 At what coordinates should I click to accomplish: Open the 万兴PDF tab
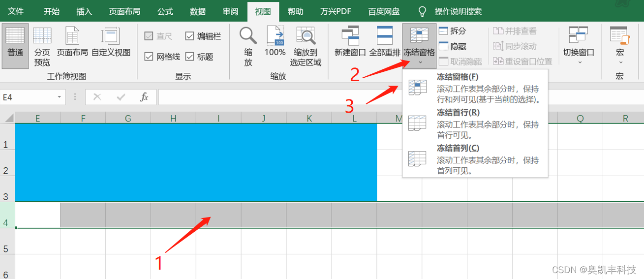(x=336, y=11)
